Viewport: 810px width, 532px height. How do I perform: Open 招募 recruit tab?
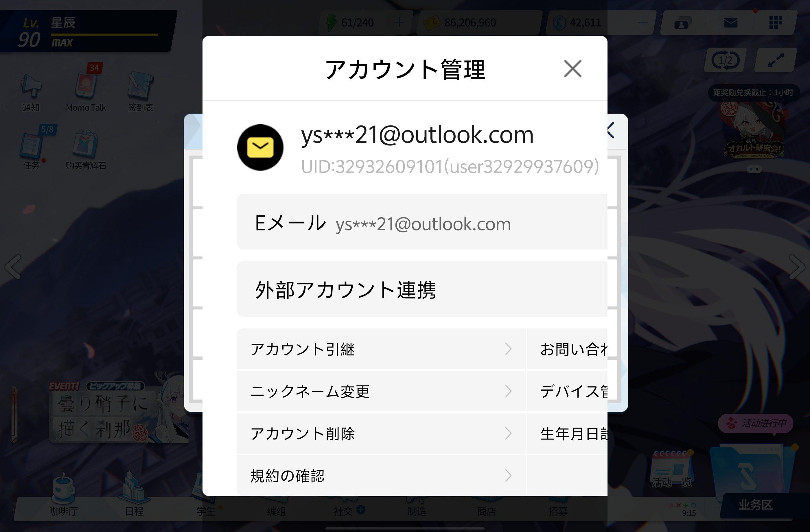557,507
